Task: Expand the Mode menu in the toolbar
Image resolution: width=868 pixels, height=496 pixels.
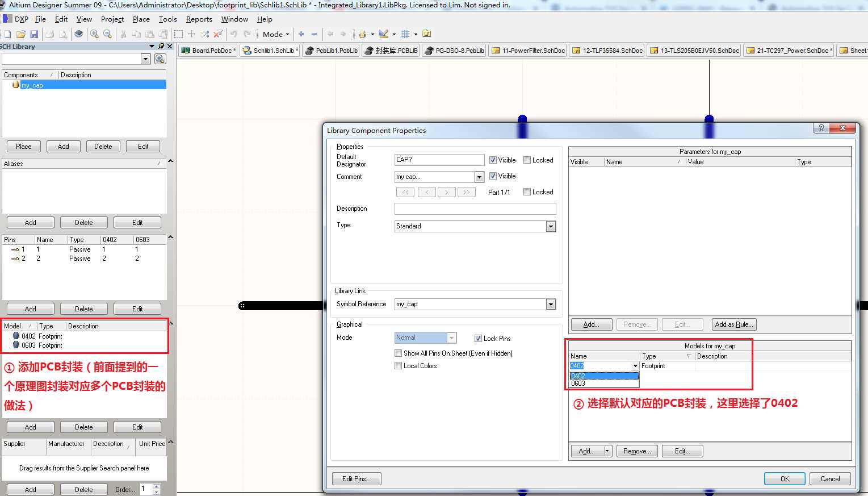Action: coord(276,34)
